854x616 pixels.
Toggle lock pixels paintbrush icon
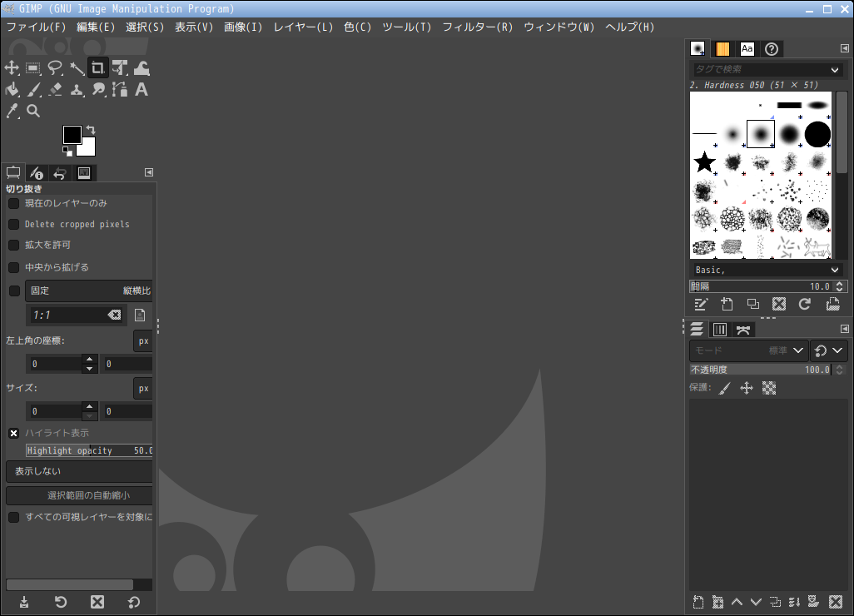coord(724,388)
